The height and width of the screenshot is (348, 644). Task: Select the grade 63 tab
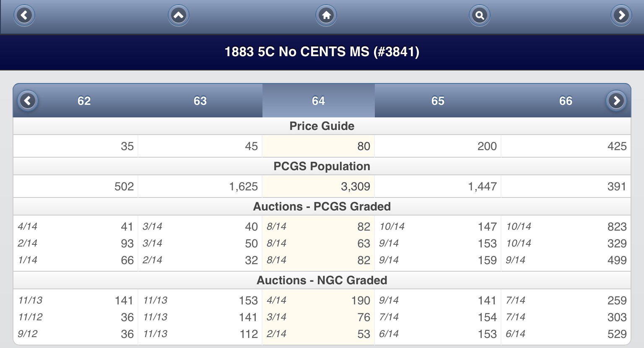coord(200,101)
